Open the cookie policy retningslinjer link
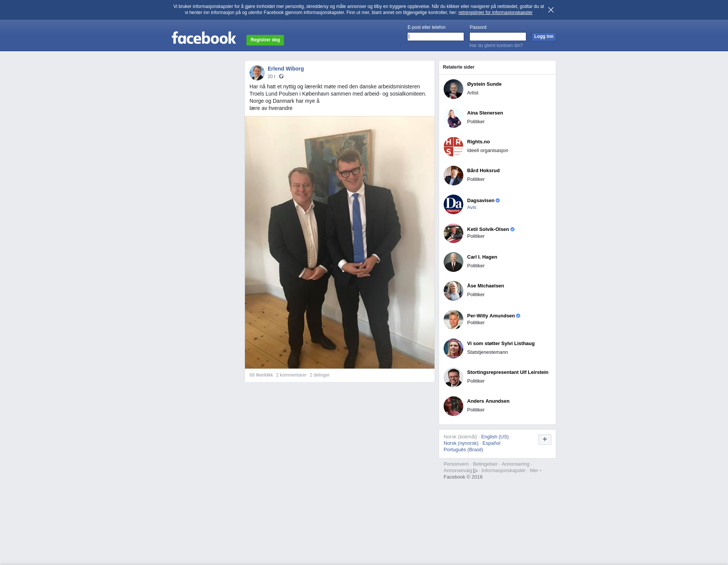 [x=495, y=13]
